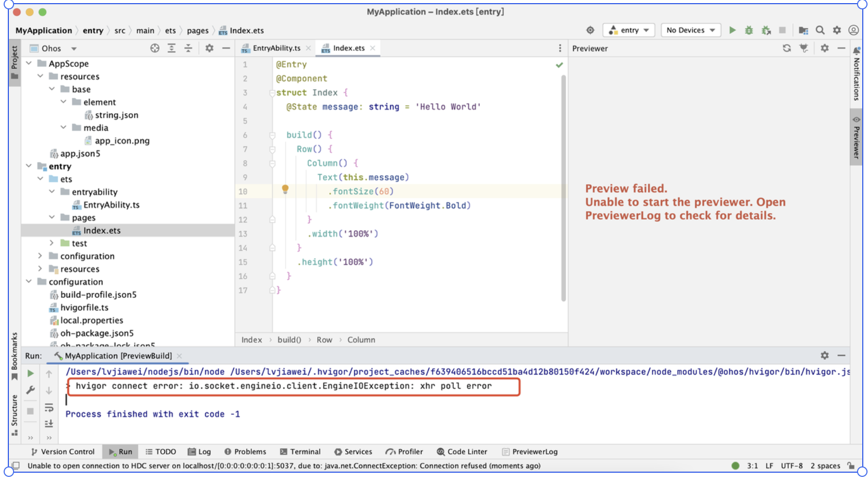Collapse the pages folder
This screenshot has height=480, width=868.
52,217
